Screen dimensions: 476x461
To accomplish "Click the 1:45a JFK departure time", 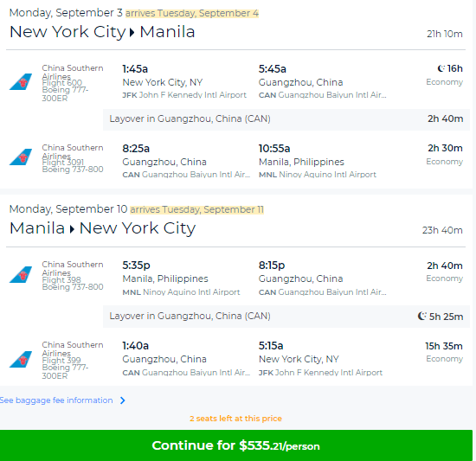I will (135, 69).
